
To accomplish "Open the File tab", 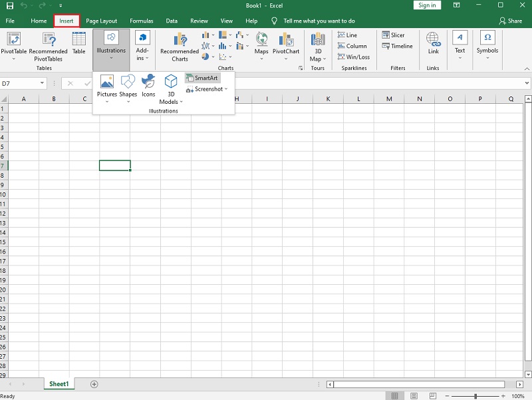I will (x=10, y=21).
